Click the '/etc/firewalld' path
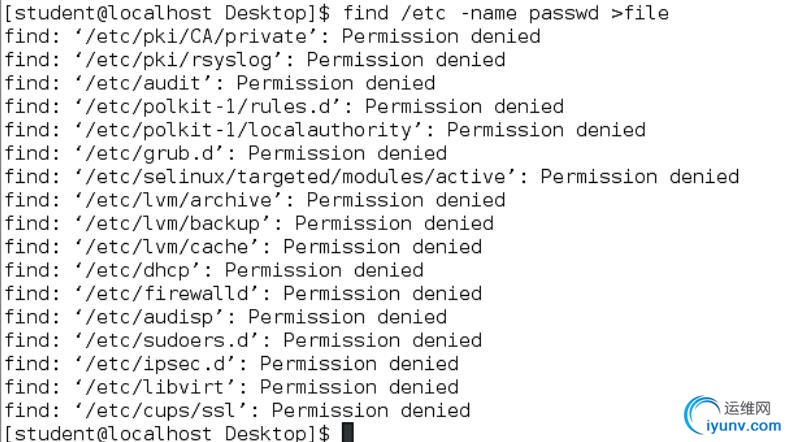 pyautogui.click(x=168, y=294)
